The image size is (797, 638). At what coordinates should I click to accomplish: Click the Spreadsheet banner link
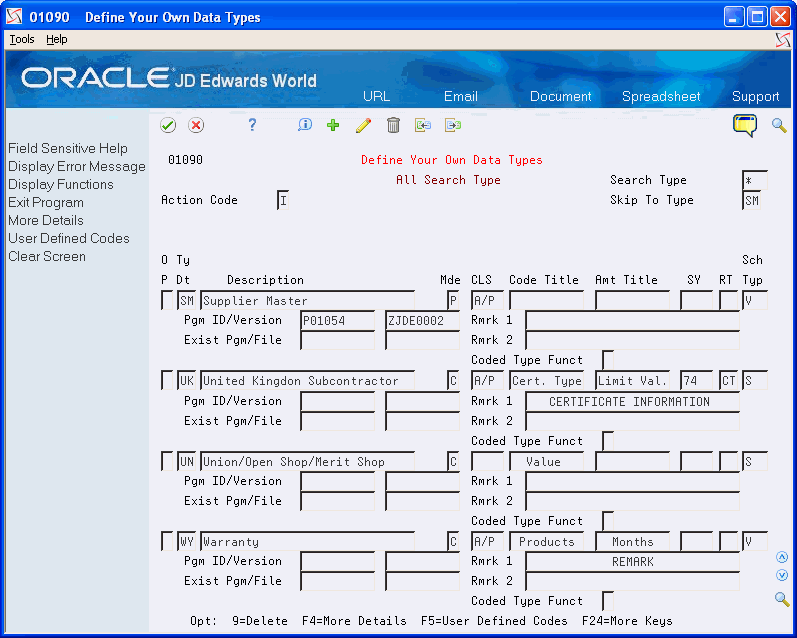click(661, 96)
